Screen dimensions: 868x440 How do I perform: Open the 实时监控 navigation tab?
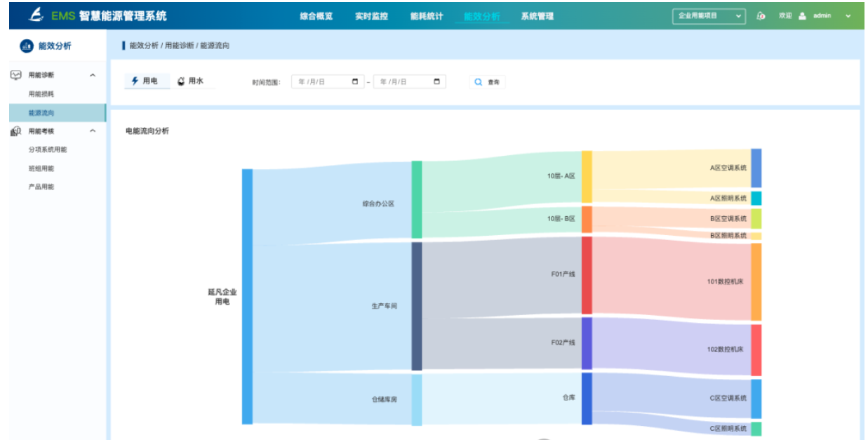371,16
